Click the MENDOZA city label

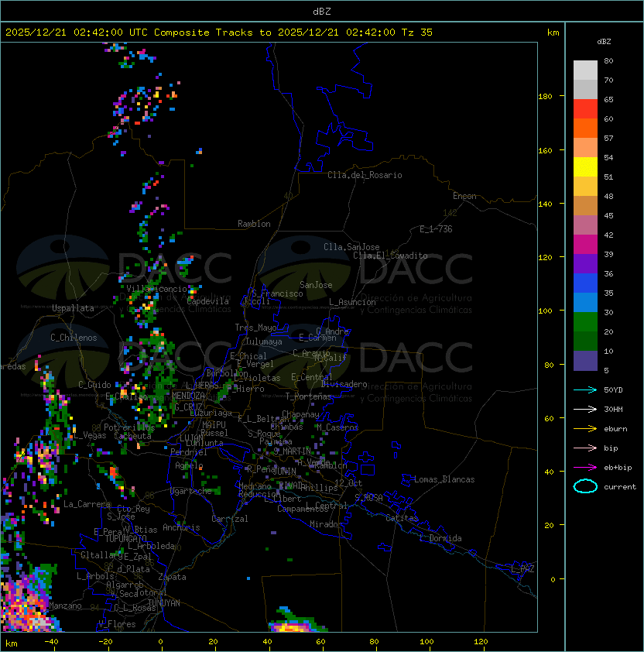point(188,396)
